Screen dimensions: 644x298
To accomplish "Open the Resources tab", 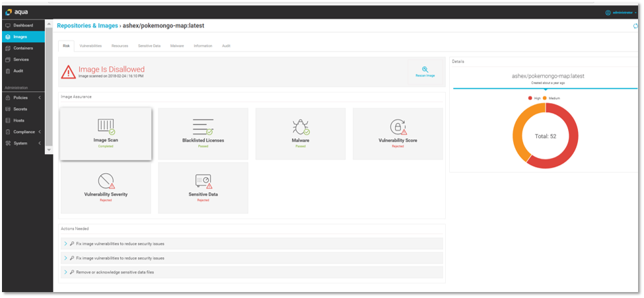I will point(120,46).
